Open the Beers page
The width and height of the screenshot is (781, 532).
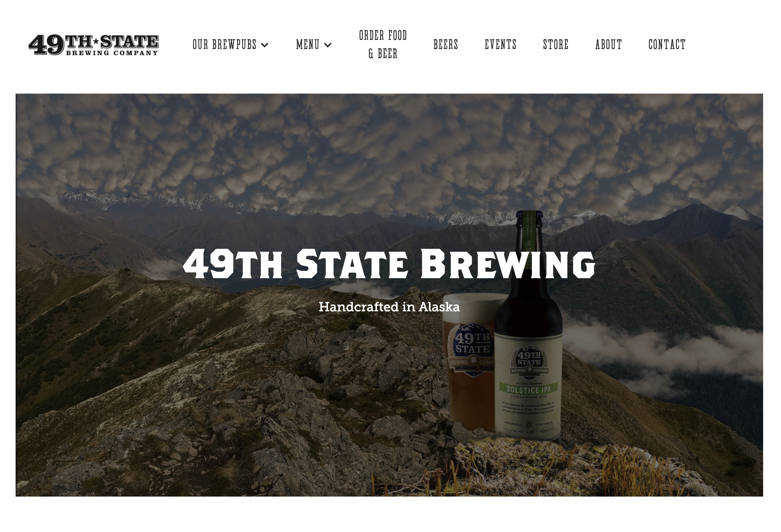pyautogui.click(x=446, y=45)
